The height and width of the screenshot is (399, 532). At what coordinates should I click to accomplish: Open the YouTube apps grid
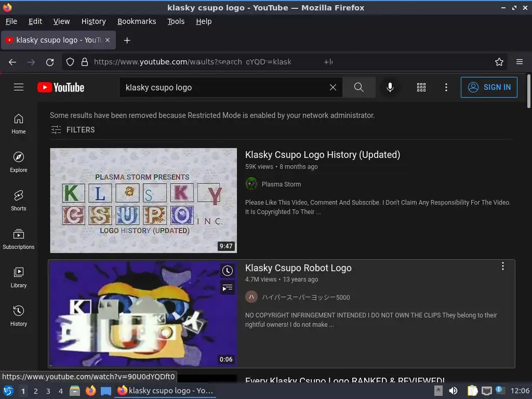tap(421, 87)
